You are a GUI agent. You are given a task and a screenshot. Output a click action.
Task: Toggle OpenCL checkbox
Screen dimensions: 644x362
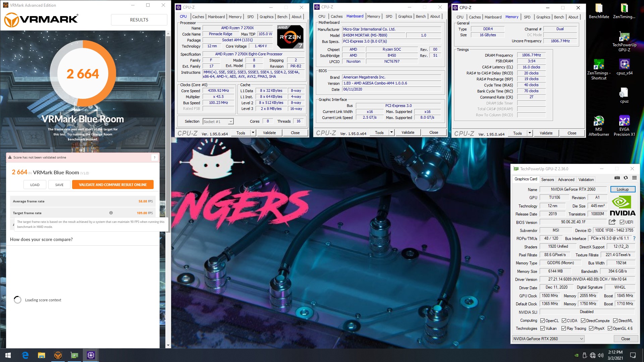point(542,321)
